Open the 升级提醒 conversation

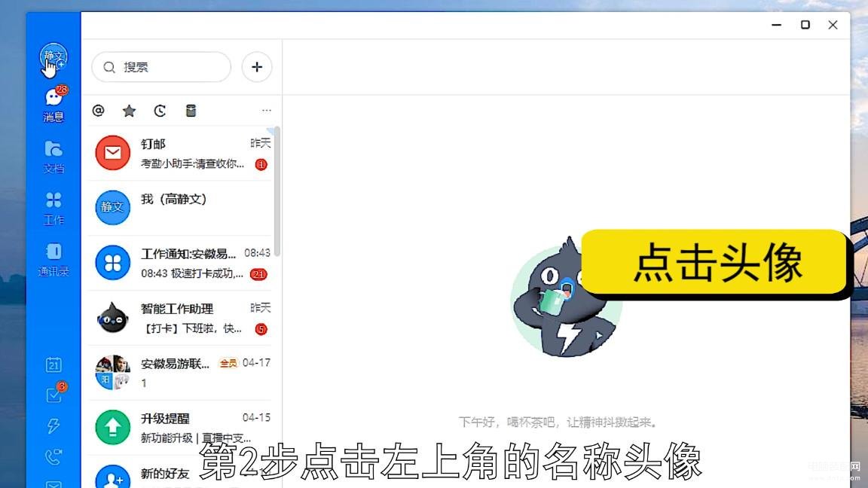(x=181, y=428)
